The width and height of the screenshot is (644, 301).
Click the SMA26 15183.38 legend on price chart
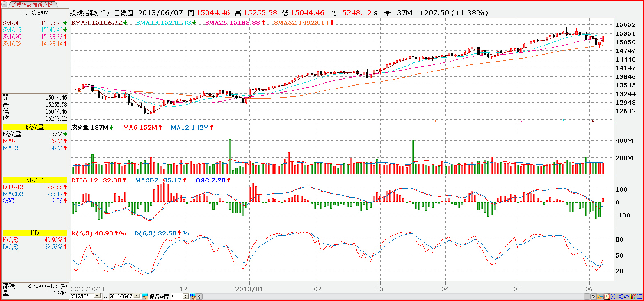(235, 23)
